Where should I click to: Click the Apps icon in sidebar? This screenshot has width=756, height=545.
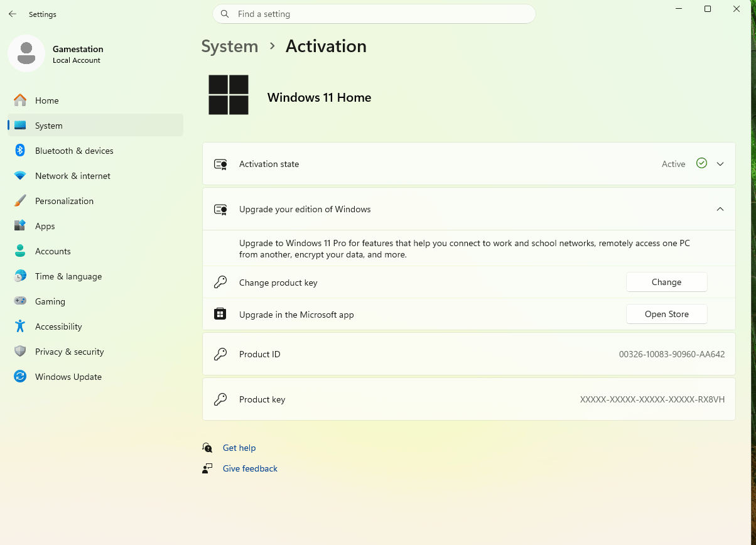coord(20,226)
